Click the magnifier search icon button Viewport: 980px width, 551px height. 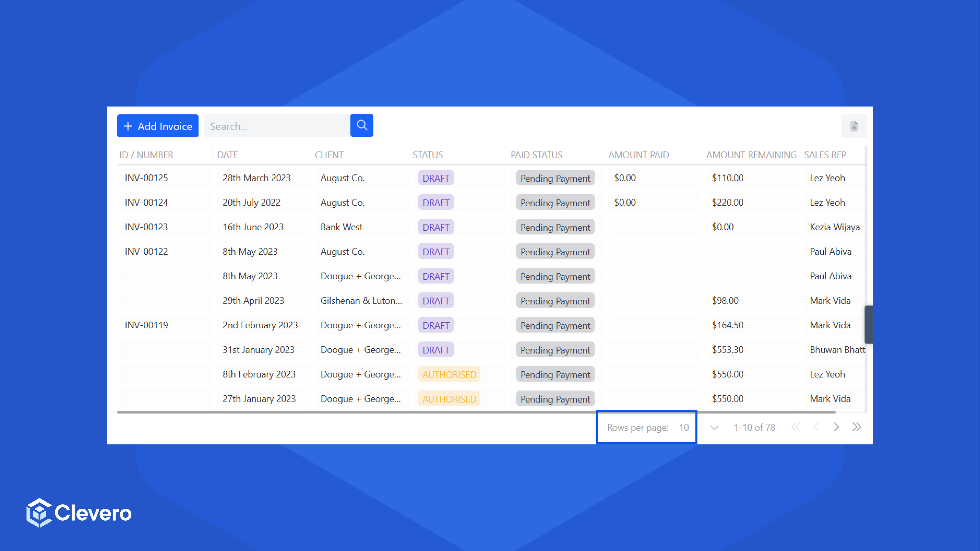(362, 126)
